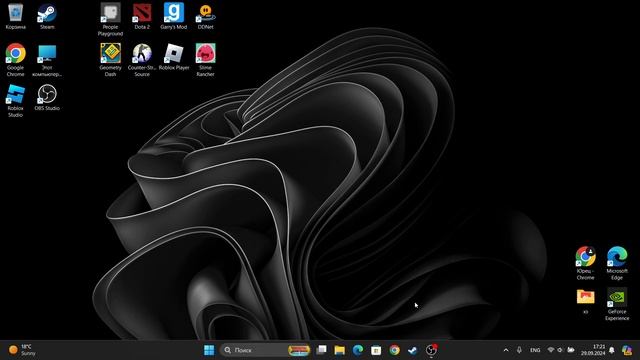Viewport: 640px width, 360px height.
Task: Open quick settings via the Wi-Fi icon
Action: coord(551,350)
